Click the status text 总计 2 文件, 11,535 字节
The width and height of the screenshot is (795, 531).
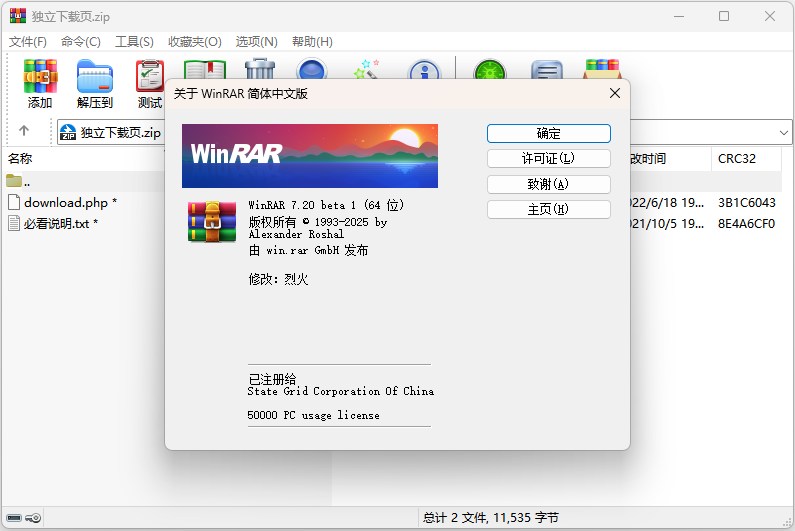pyautogui.click(x=491, y=518)
